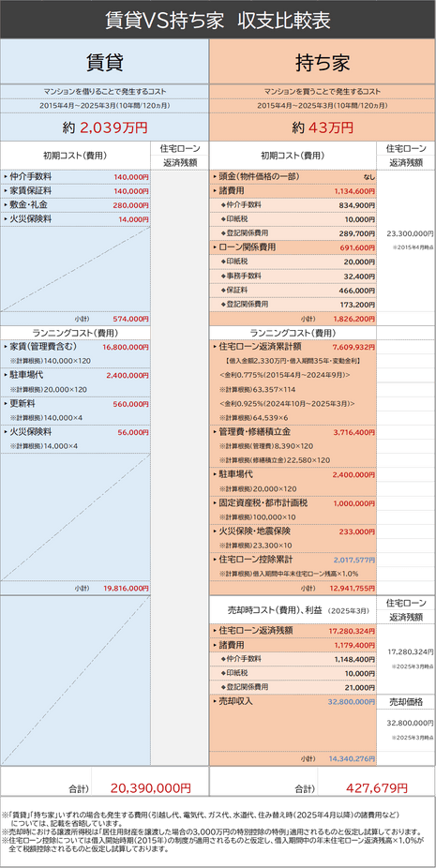The image size is (436, 868).
Task: Click the 頭金(物件価格の一部) row marker
Action: coord(215,176)
